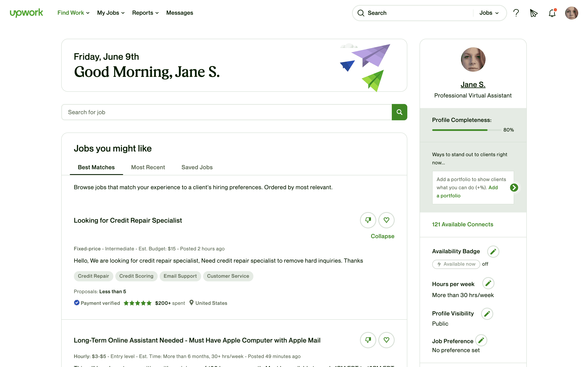Open the notifications bell icon
The height and width of the screenshot is (367, 588).
[552, 13]
